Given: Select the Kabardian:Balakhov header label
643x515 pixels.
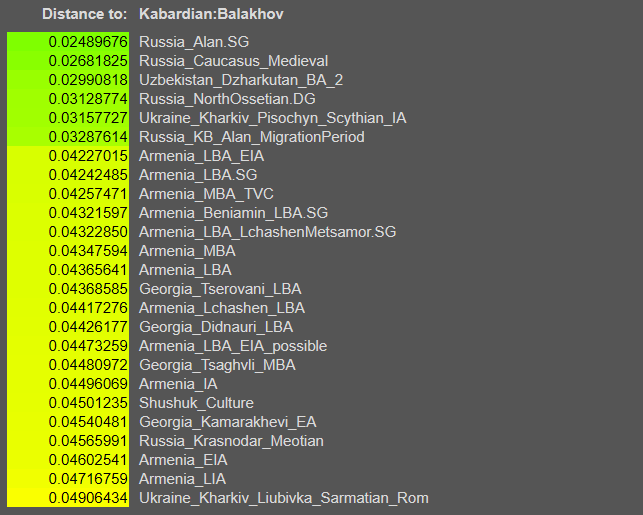Looking at the screenshot, I should pos(211,14).
